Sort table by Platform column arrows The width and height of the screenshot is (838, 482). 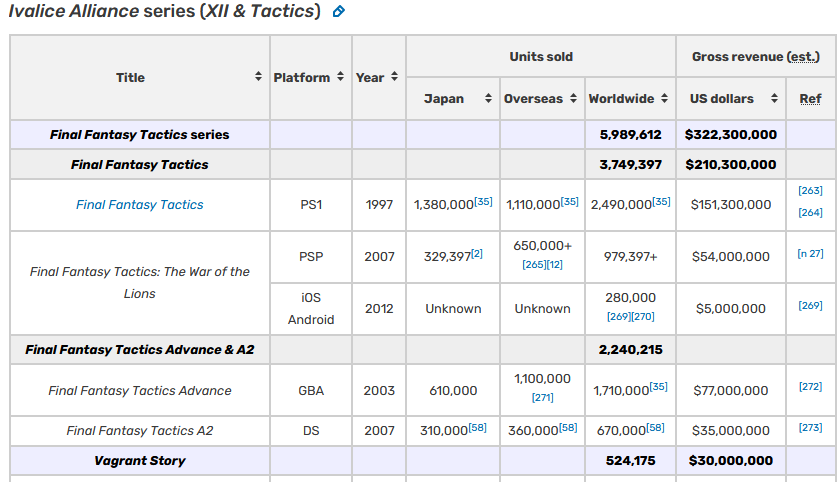340,76
